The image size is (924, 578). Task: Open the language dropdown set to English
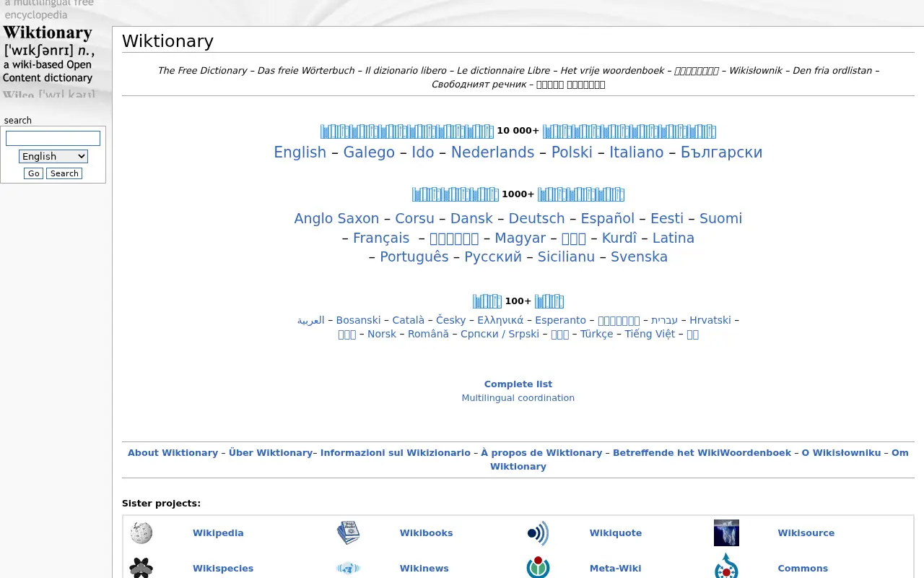tap(53, 156)
